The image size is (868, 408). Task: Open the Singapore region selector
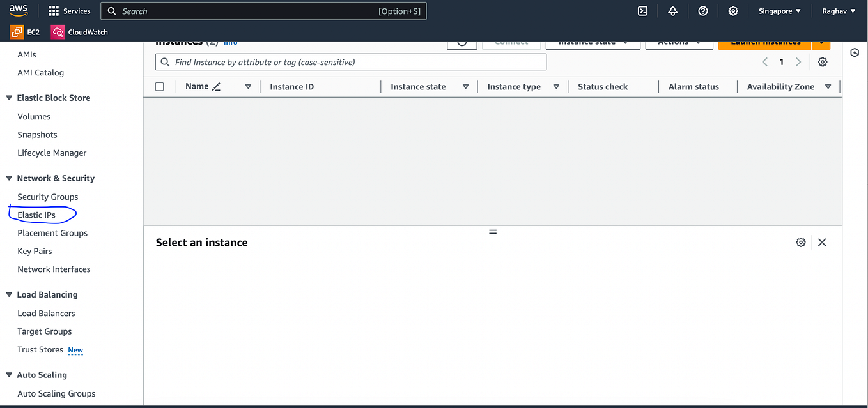tap(779, 11)
